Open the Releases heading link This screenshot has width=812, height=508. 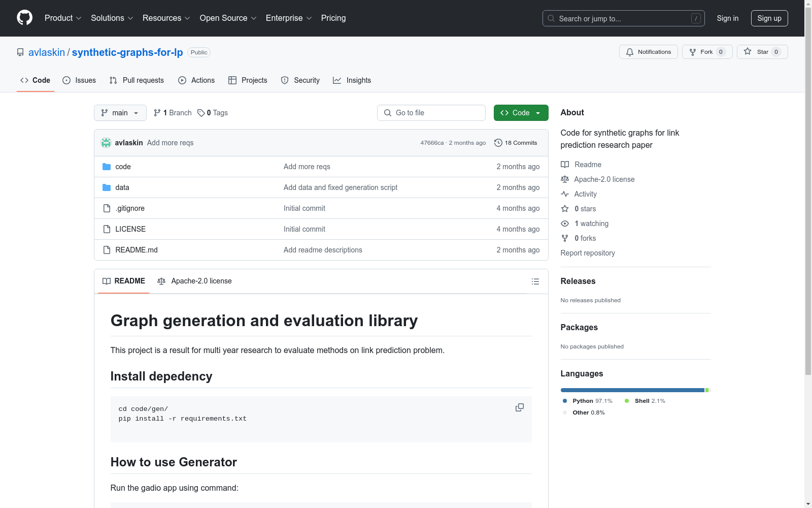coord(578,281)
